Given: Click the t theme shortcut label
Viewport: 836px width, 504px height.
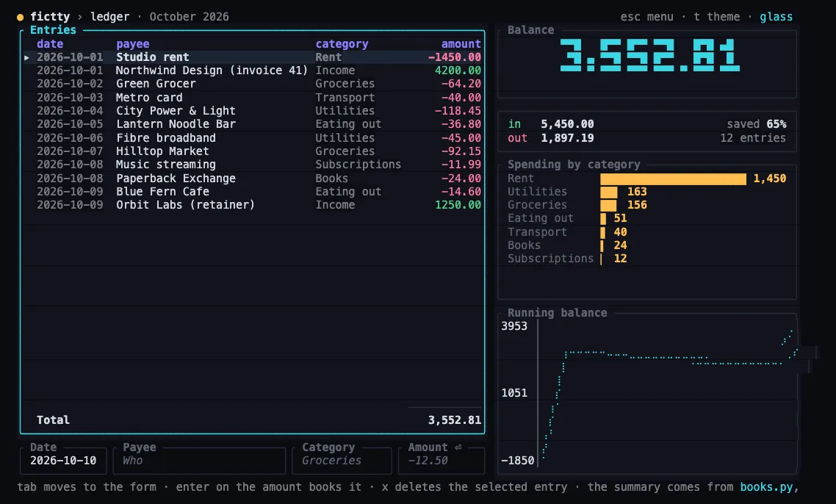Looking at the screenshot, I should coord(716,17).
